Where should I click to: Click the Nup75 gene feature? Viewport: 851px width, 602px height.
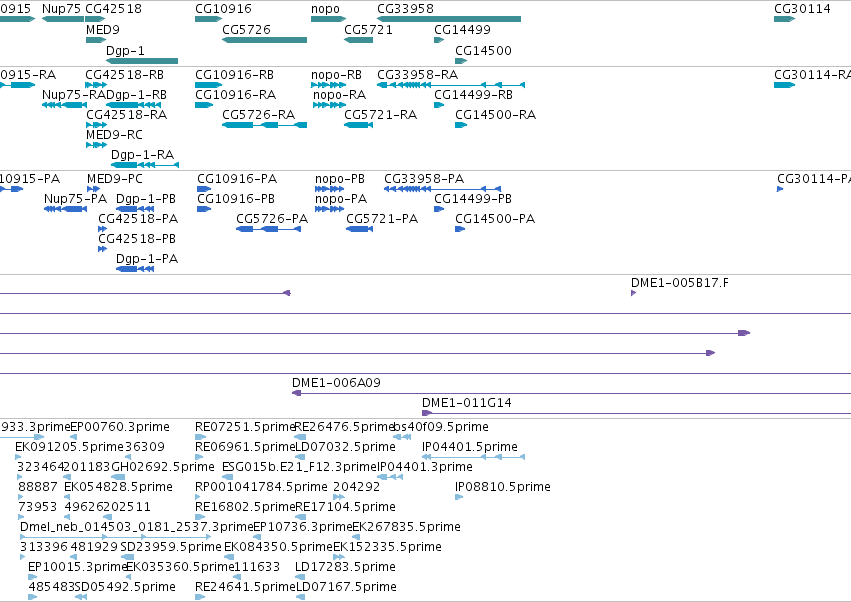tap(63, 19)
